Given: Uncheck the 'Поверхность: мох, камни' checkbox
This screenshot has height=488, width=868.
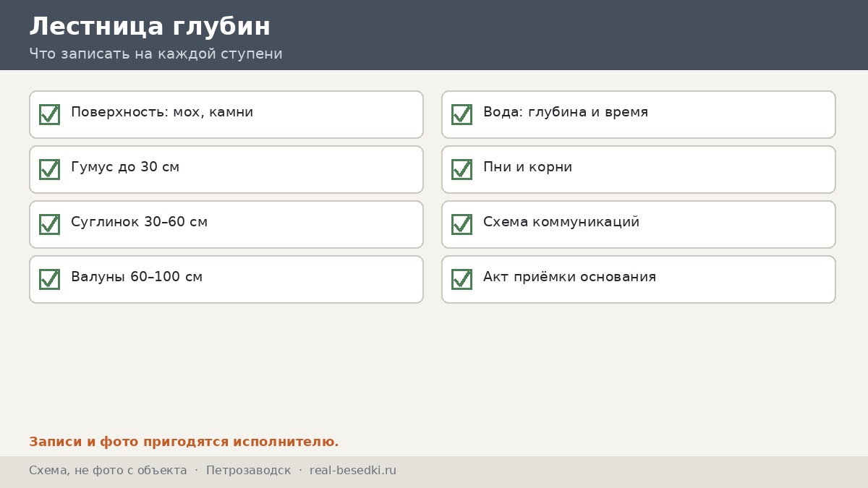Looking at the screenshot, I should point(49,114).
